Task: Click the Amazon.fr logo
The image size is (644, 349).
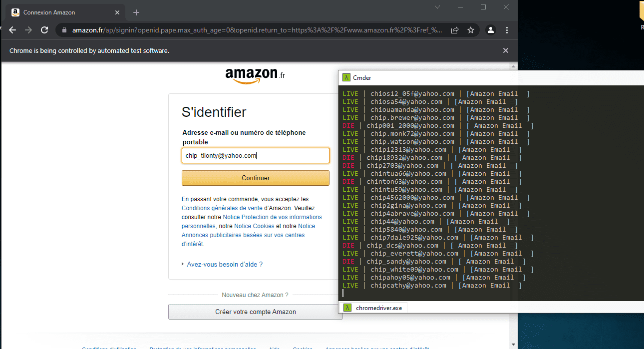Action: pyautogui.click(x=255, y=75)
